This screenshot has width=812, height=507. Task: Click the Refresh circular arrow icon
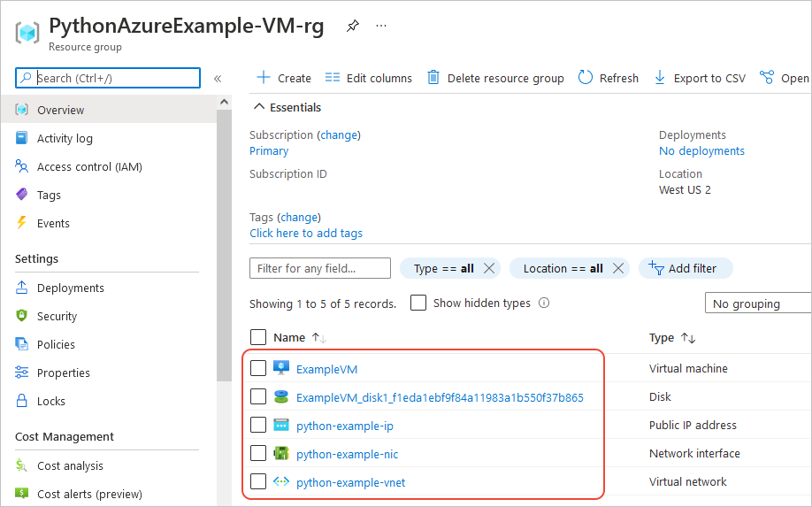(586, 78)
